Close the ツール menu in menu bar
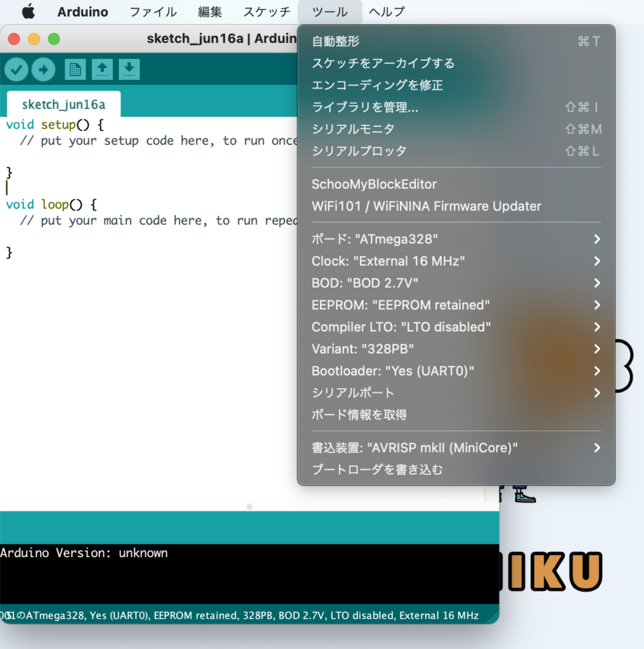The image size is (644, 649). coord(330,11)
